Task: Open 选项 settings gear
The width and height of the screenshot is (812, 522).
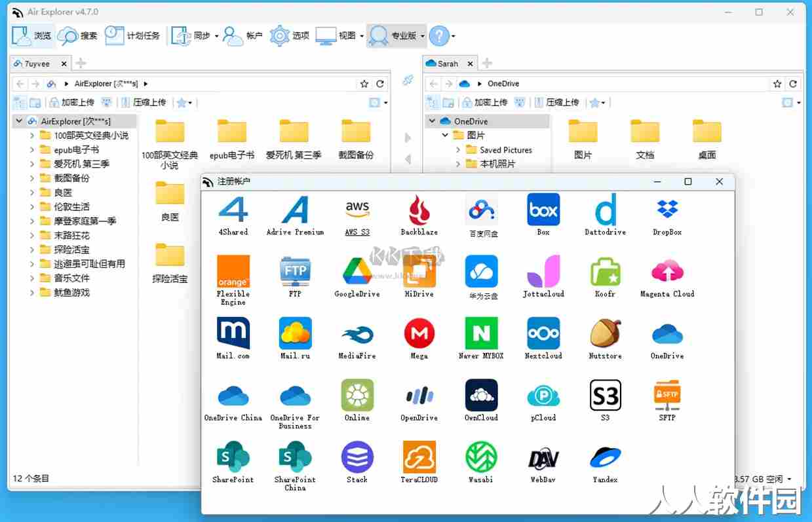Action: [290, 35]
